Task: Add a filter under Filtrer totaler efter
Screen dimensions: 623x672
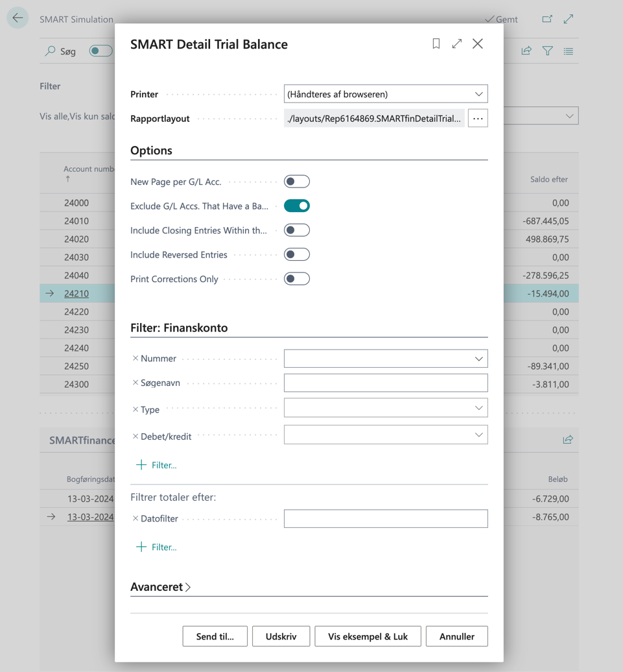Action: [x=156, y=547]
